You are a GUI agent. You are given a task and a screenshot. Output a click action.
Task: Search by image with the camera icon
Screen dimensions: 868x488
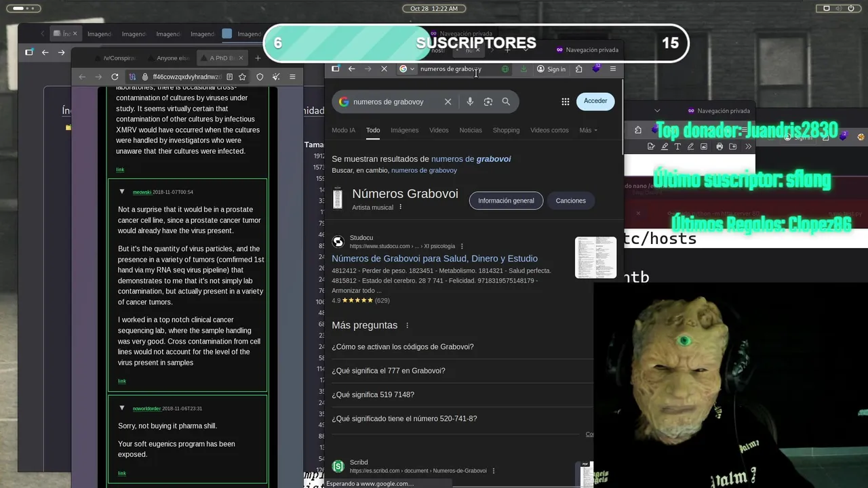click(x=488, y=102)
